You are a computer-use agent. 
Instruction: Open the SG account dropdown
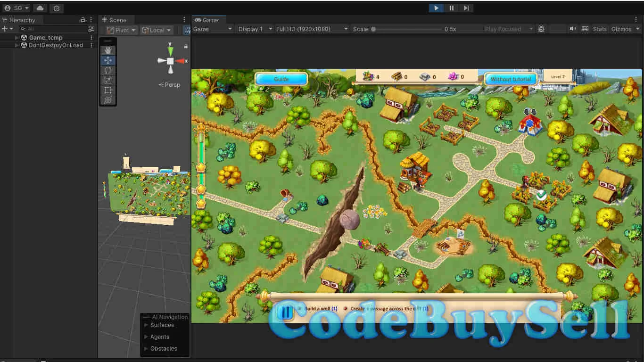[x=17, y=8]
